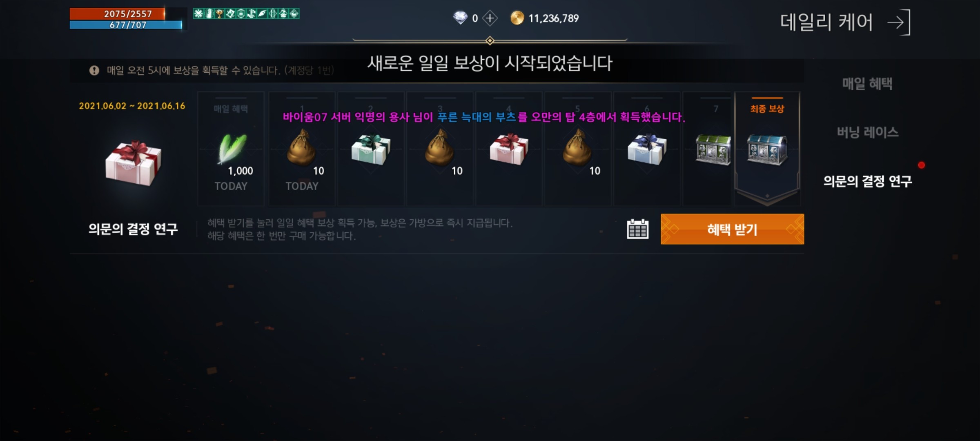The height and width of the screenshot is (441, 980).
Task: Select the blue gift box on day 6
Action: (x=647, y=149)
